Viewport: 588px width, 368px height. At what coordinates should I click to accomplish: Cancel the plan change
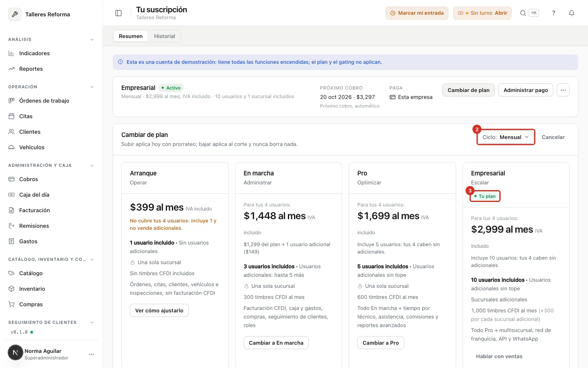[553, 137]
